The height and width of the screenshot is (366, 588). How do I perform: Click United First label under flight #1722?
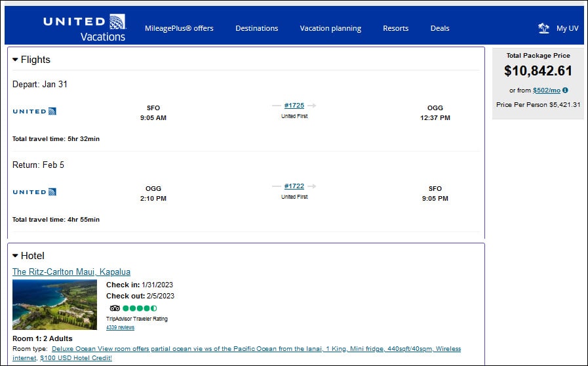tap(294, 197)
